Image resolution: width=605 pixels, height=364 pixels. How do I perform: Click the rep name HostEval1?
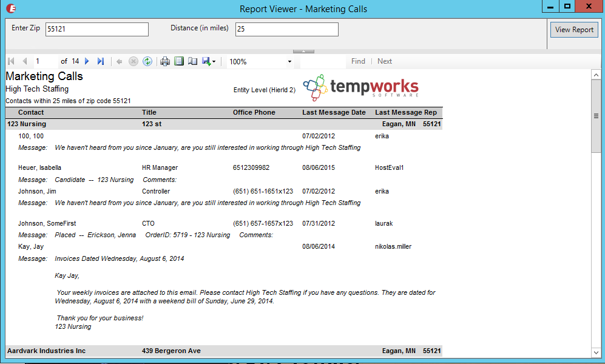point(390,167)
